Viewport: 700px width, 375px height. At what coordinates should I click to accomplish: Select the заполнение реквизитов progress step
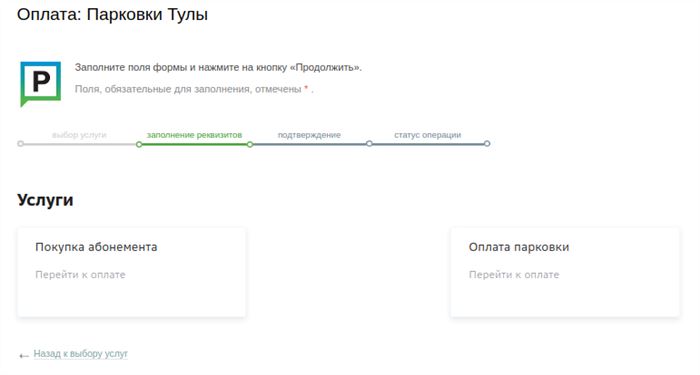194,135
